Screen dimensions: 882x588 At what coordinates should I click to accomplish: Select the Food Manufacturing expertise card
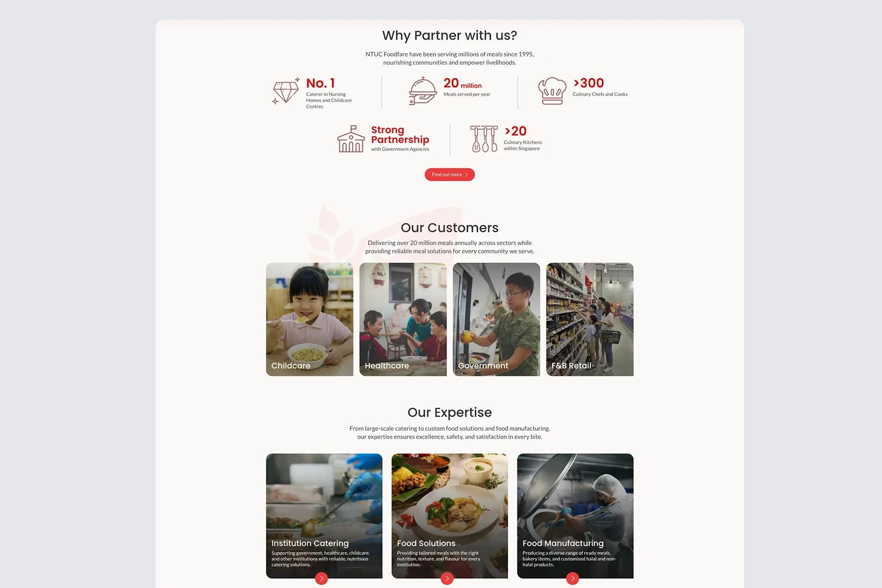(575, 516)
